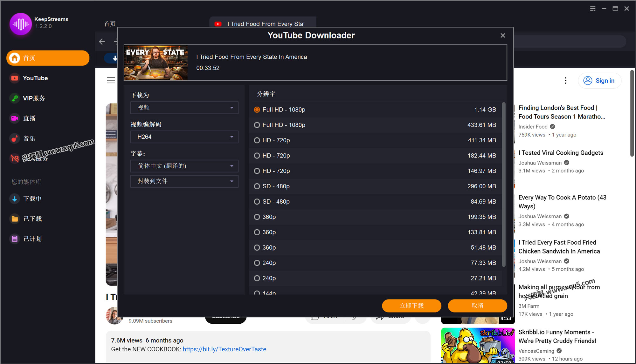Click the 00:33:52 duration text
This screenshot has height=364, width=636.
click(x=208, y=68)
